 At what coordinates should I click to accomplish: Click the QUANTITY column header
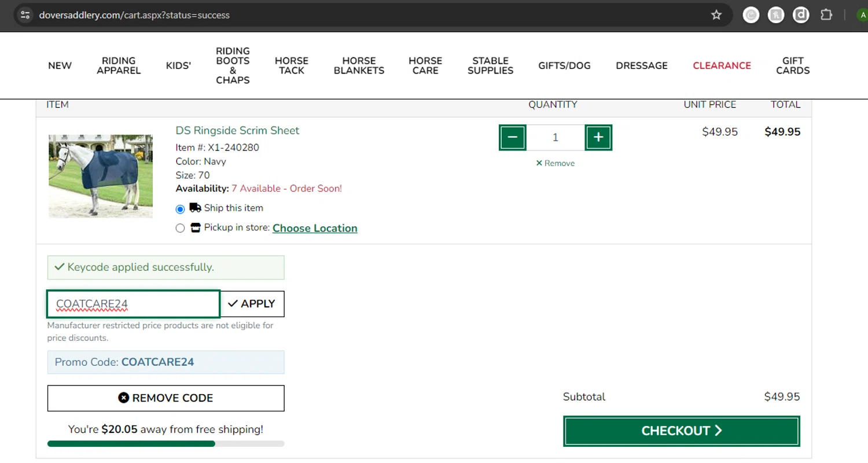pyautogui.click(x=553, y=105)
